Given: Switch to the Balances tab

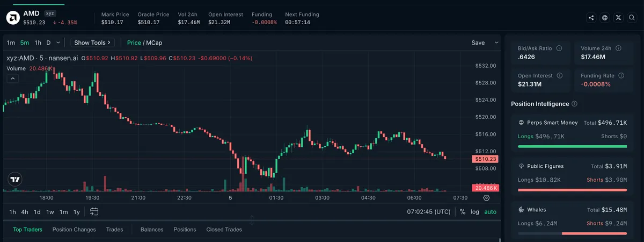Looking at the screenshot, I should (x=152, y=230).
